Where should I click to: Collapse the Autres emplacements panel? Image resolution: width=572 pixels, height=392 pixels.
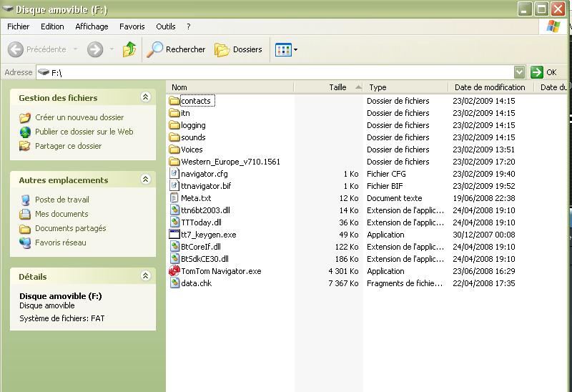point(146,180)
